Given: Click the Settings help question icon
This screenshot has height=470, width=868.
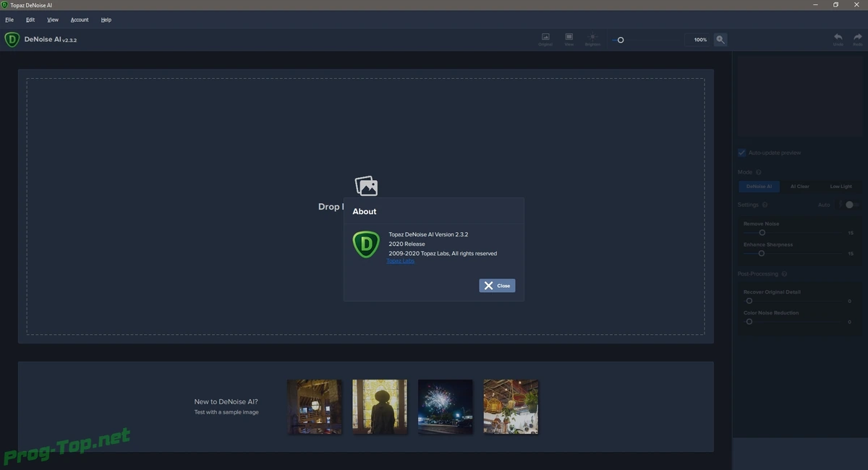Looking at the screenshot, I should click(x=765, y=205).
